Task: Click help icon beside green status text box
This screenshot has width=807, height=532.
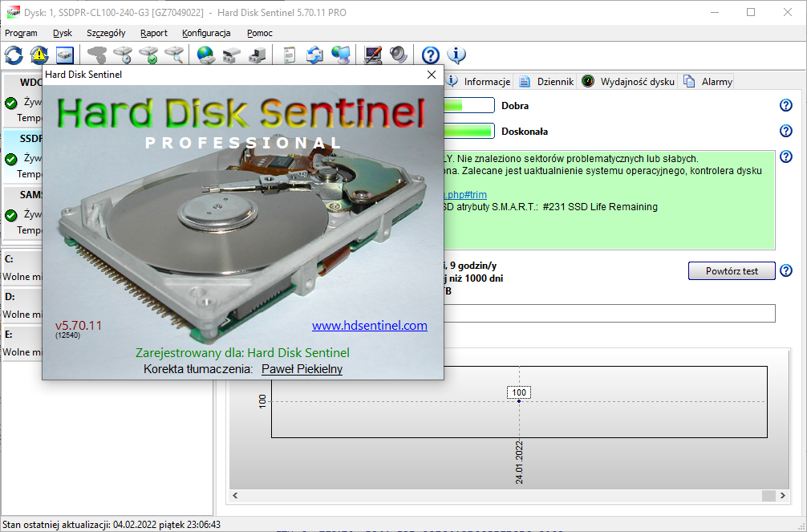Action: (x=786, y=156)
